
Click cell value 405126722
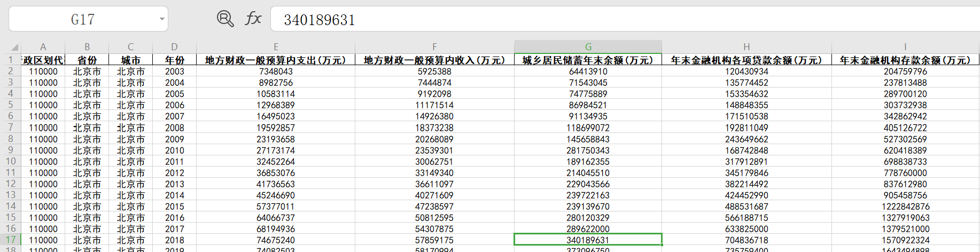coord(905,128)
